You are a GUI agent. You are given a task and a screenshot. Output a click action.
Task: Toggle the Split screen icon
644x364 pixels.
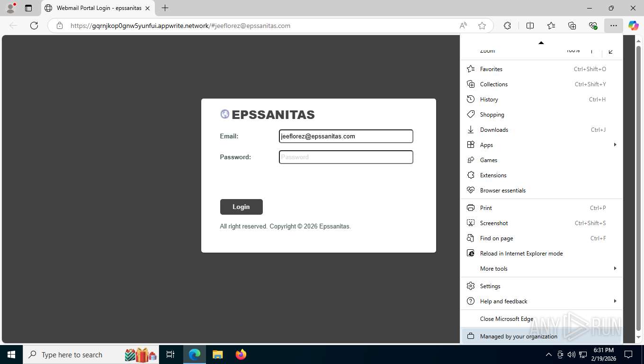[530, 26]
